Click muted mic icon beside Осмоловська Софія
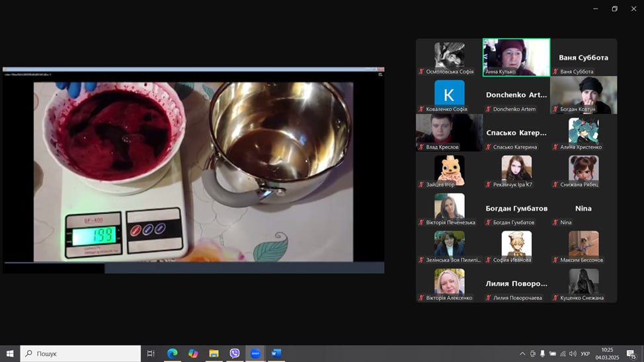This screenshot has width=644, height=362. point(421,71)
